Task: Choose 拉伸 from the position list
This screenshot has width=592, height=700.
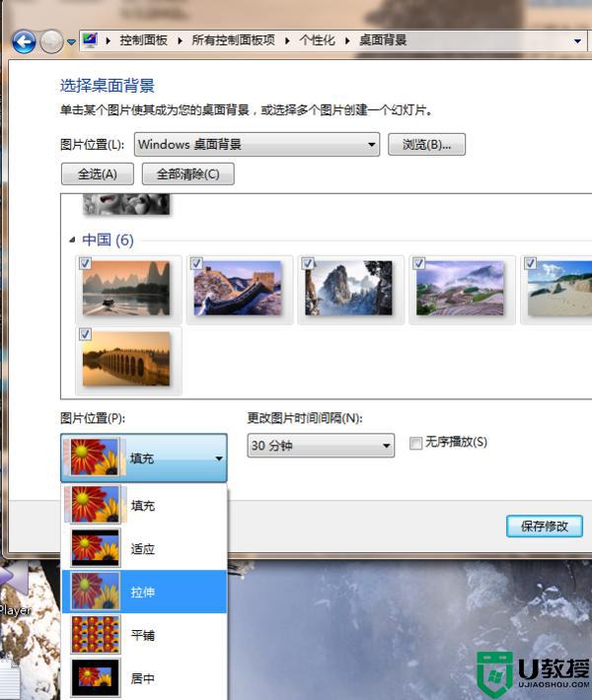Action: click(144, 592)
